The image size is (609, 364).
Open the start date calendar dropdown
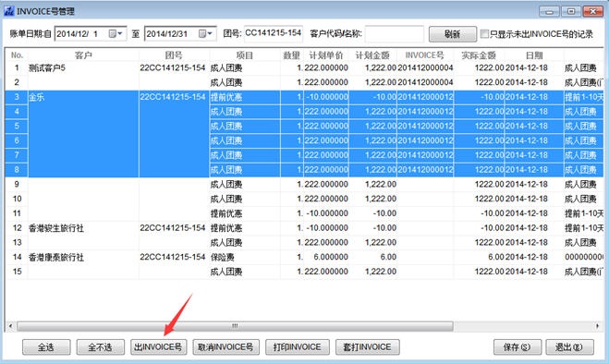pyautogui.click(x=116, y=34)
